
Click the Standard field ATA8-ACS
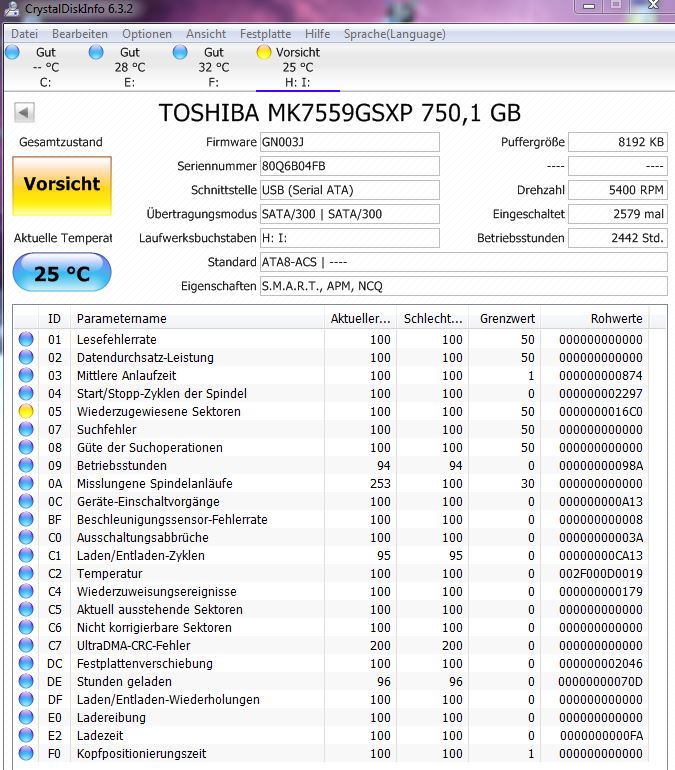click(x=463, y=262)
